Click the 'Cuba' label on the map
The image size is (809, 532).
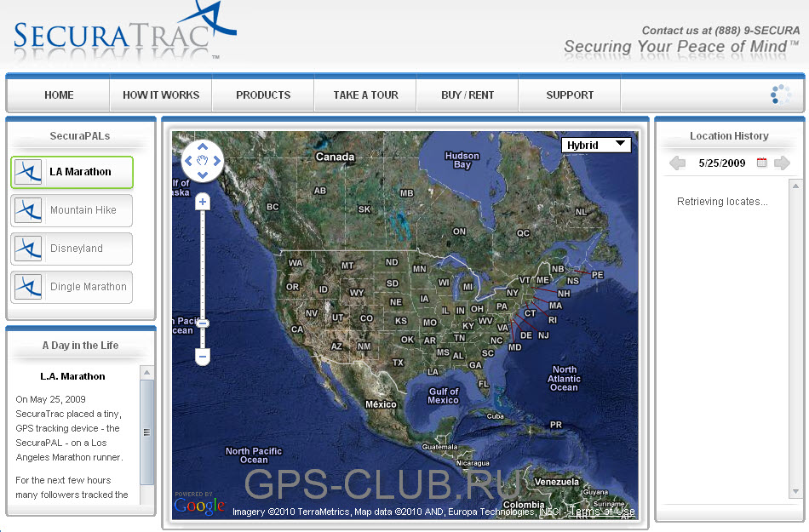point(496,416)
